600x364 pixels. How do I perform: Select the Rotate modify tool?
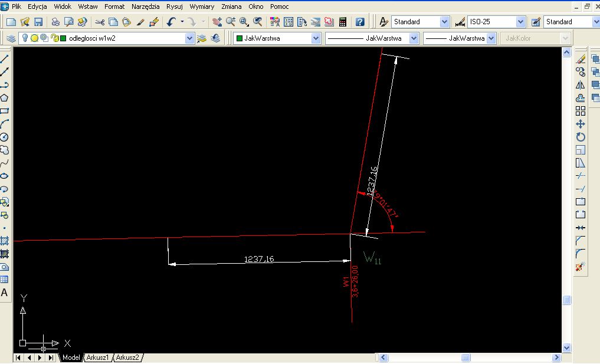pos(581,137)
